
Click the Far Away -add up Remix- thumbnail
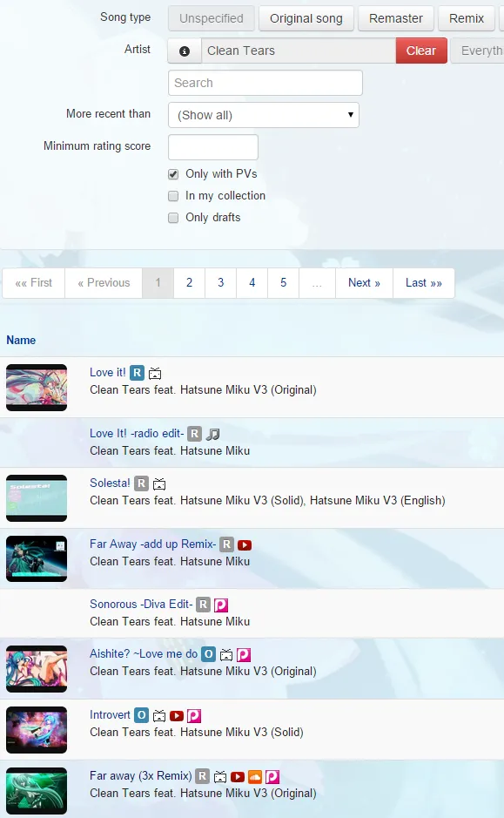pos(37,558)
